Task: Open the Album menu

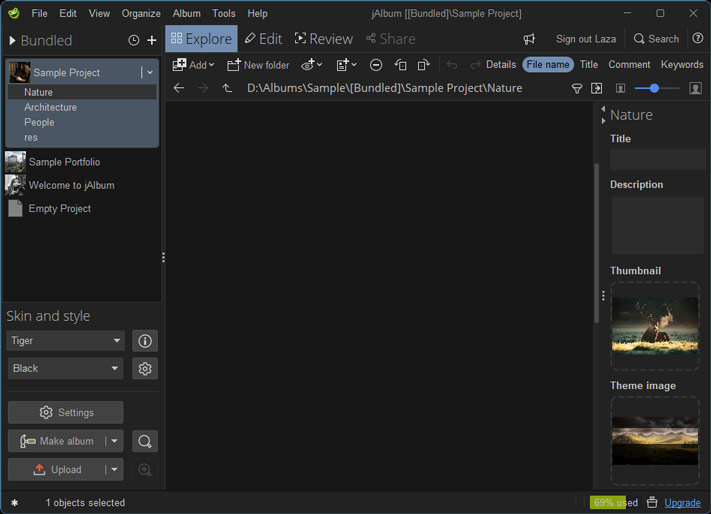Action: (x=186, y=14)
